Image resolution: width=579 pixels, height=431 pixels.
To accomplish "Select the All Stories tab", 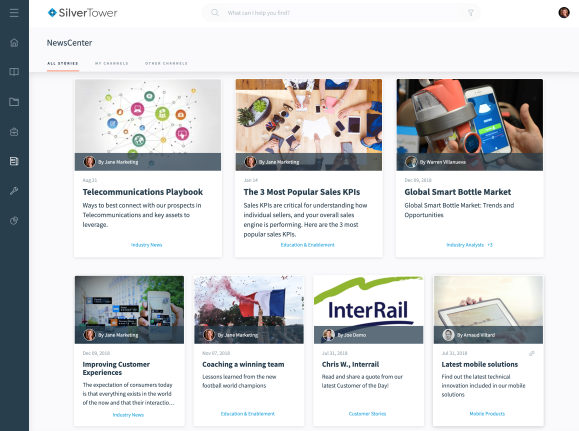I will [x=62, y=64].
